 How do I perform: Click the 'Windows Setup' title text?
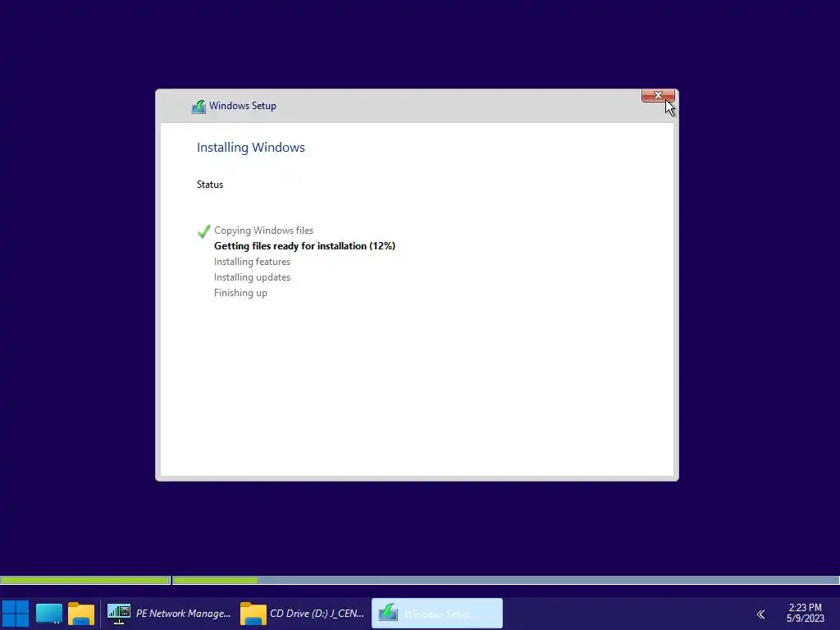(243, 106)
